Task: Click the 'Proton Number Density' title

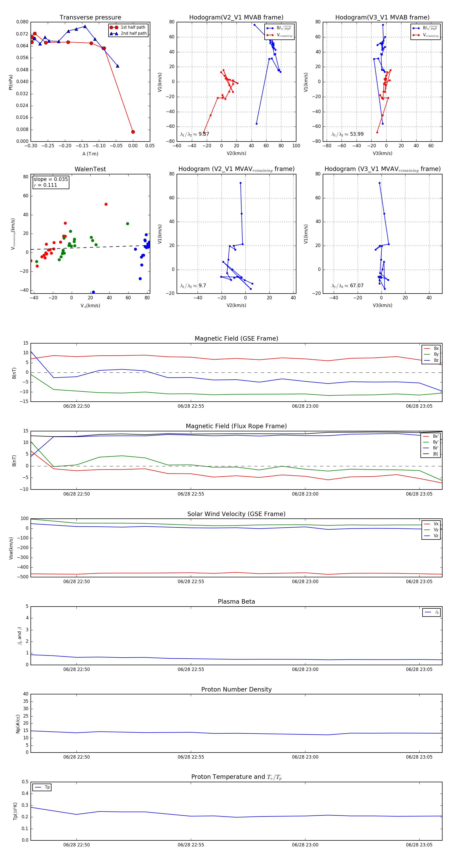Action: click(236, 689)
